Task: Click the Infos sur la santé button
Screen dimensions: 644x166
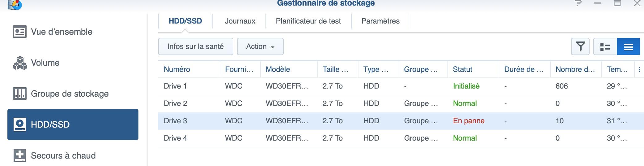Action: [x=196, y=46]
